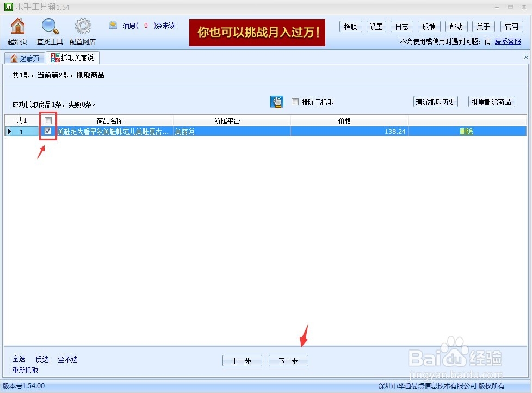Uncheck the checkbox on the selected product row

[47, 131]
